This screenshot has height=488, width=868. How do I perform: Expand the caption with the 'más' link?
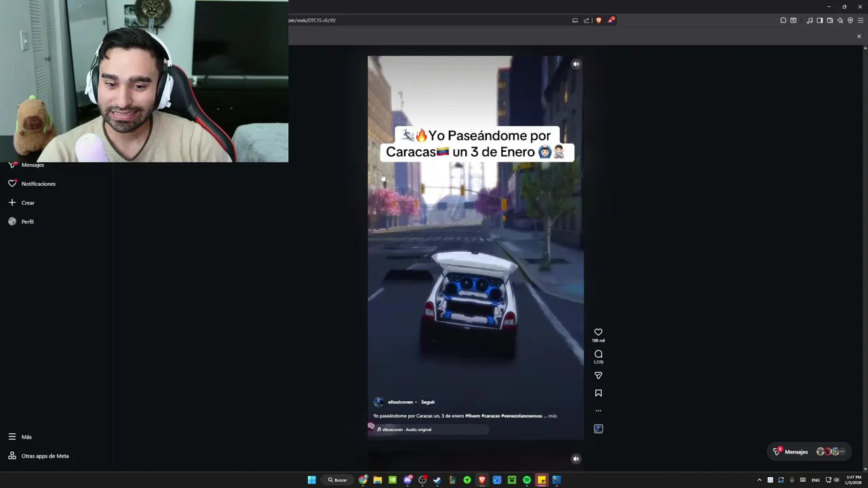(553, 416)
